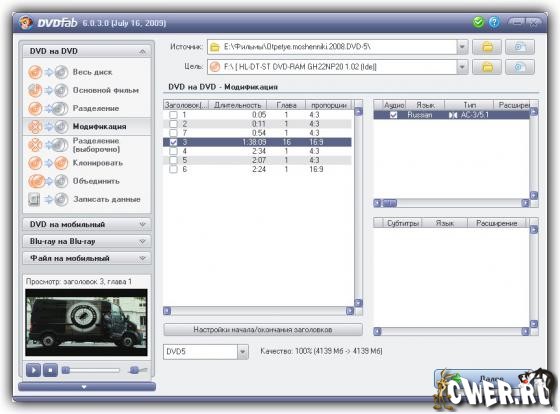This screenshot has height=414, width=560.
Task: Select 'Разделение' split mode icon
Action: (x=48, y=109)
